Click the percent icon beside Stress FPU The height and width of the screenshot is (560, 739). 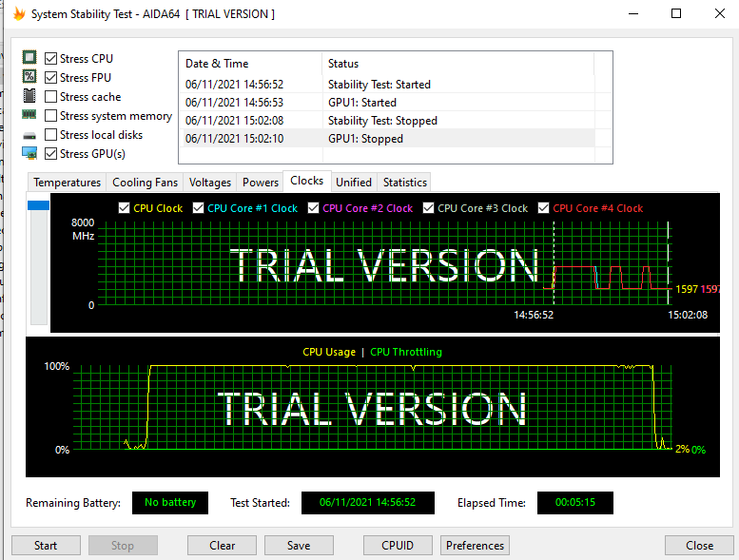pos(29,76)
